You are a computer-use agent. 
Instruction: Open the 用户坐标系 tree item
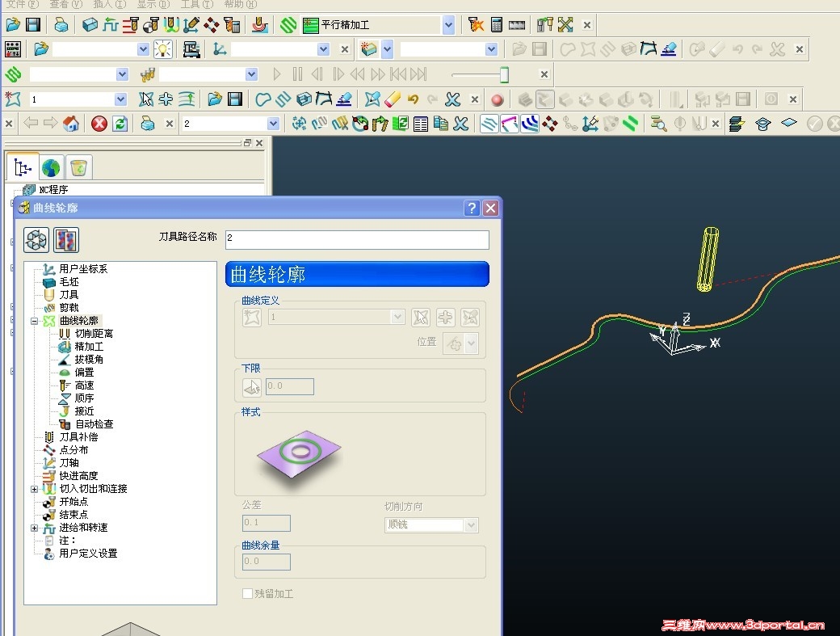pos(83,268)
